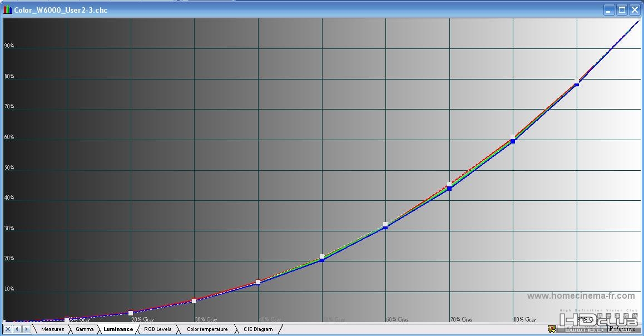Screen dimensions: 644x336
Task: Click the 60% label on vertical axis
Action: tap(9, 137)
